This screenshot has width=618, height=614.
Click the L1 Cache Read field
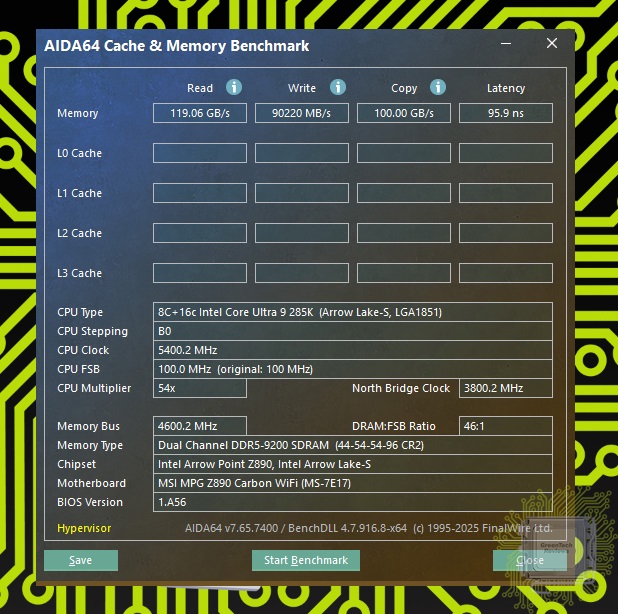200,193
